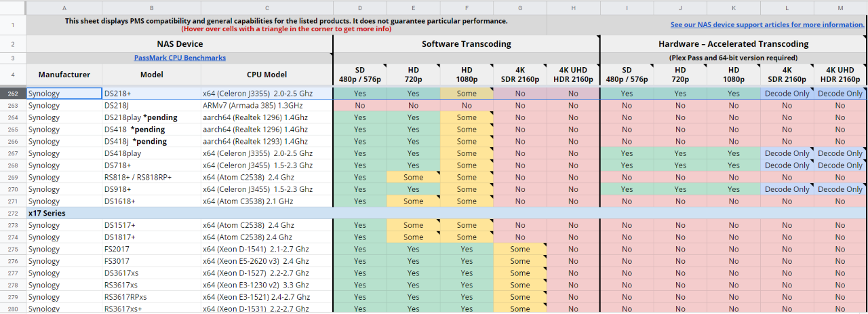Click "Decode Only" under Hardware 4K SDR for DS418play
This screenshot has height=314, width=868.
pos(787,153)
